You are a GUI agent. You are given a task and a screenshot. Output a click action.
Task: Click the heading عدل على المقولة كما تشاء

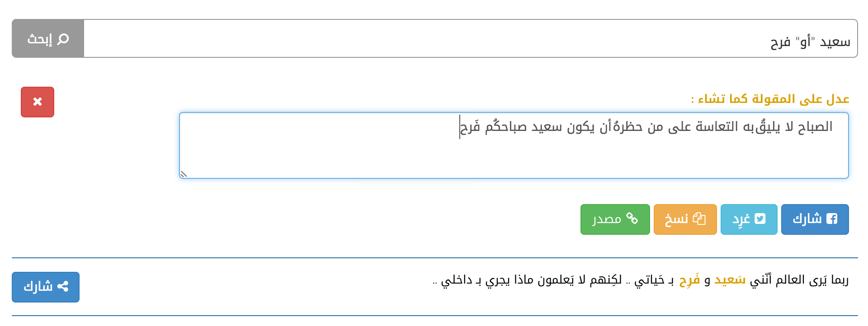coord(770,99)
